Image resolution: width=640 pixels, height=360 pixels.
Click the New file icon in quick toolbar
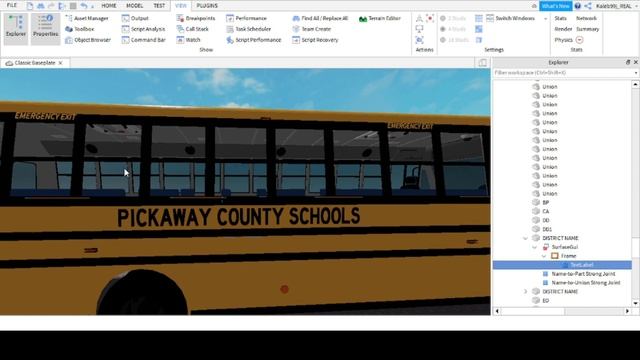tap(30, 6)
